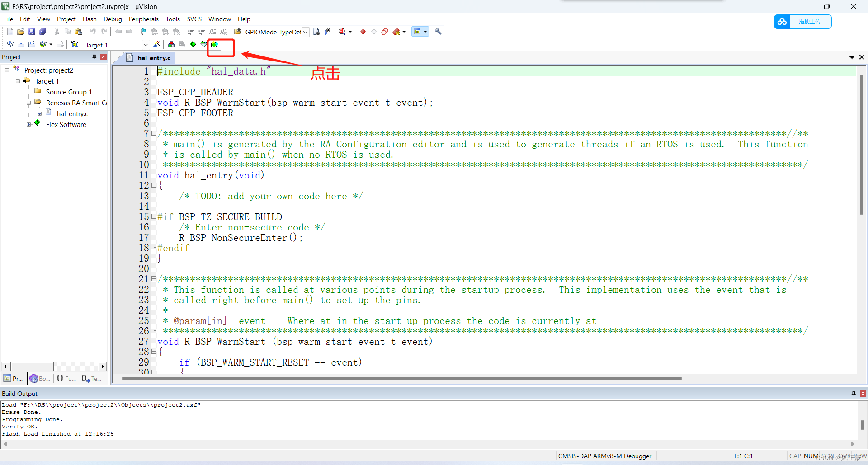This screenshot has height=465, width=868.
Task: Open a file with the folder icon
Action: tap(21, 32)
